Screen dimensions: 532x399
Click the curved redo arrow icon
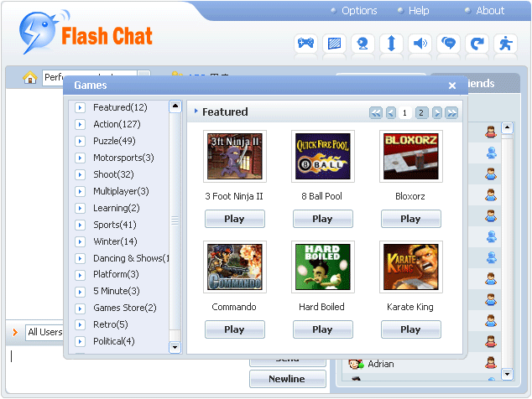477,44
